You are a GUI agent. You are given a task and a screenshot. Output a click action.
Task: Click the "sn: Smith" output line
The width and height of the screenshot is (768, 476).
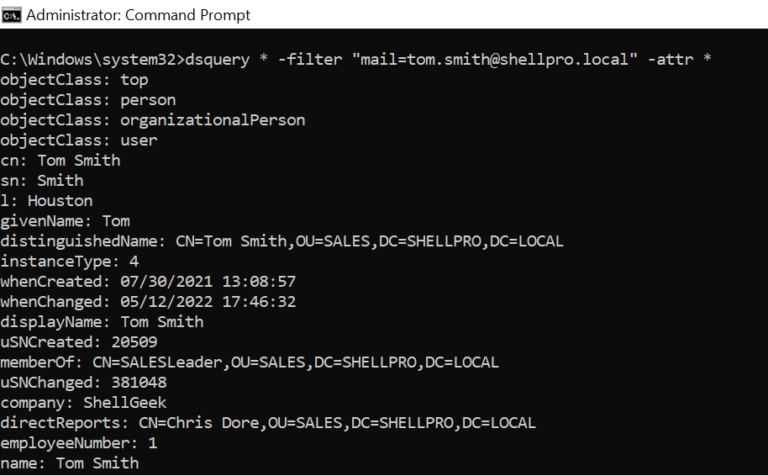tap(42, 181)
